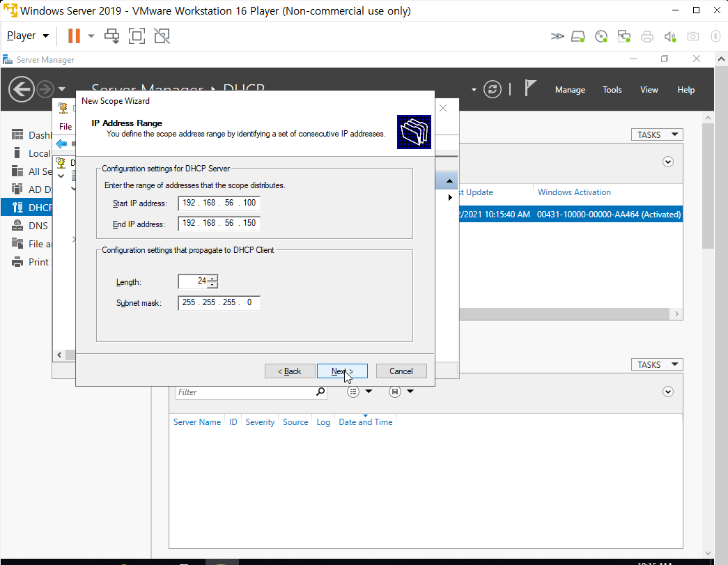728x565 pixels.
Task: Click the CD/DVD drive device icon
Action: 601,36
